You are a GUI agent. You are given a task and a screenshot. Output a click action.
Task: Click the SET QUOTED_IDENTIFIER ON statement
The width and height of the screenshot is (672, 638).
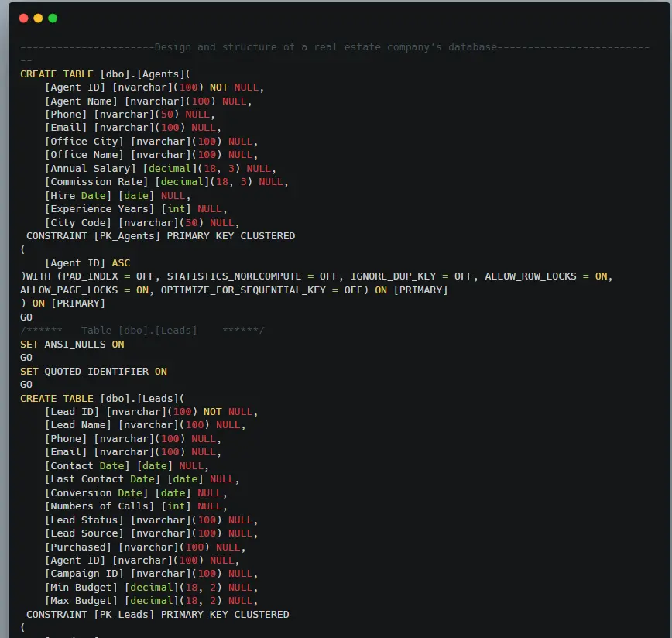coord(93,372)
